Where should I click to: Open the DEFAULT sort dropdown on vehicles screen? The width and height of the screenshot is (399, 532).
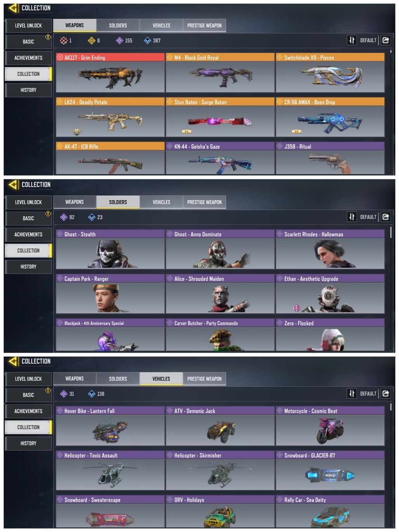(x=368, y=394)
